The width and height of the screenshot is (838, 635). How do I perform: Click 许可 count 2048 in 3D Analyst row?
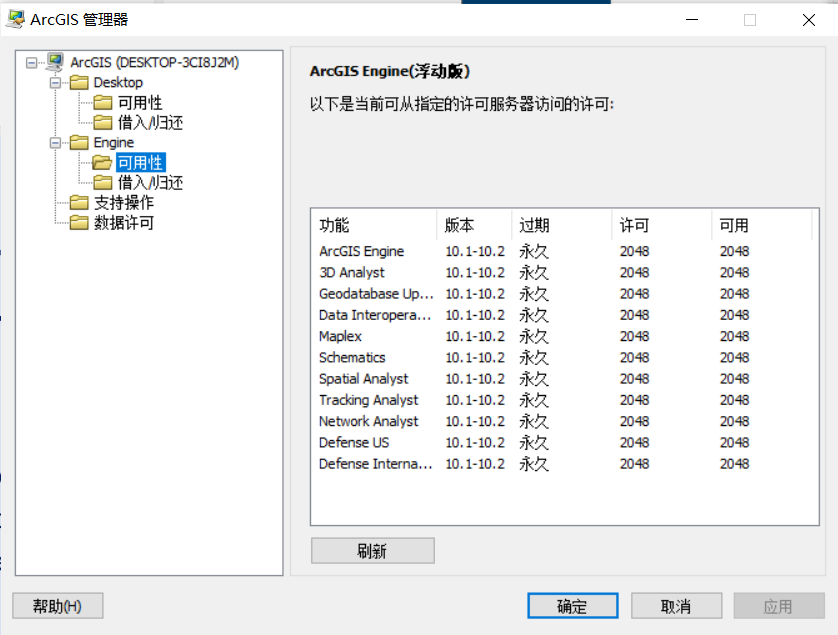tap(634, 273)
